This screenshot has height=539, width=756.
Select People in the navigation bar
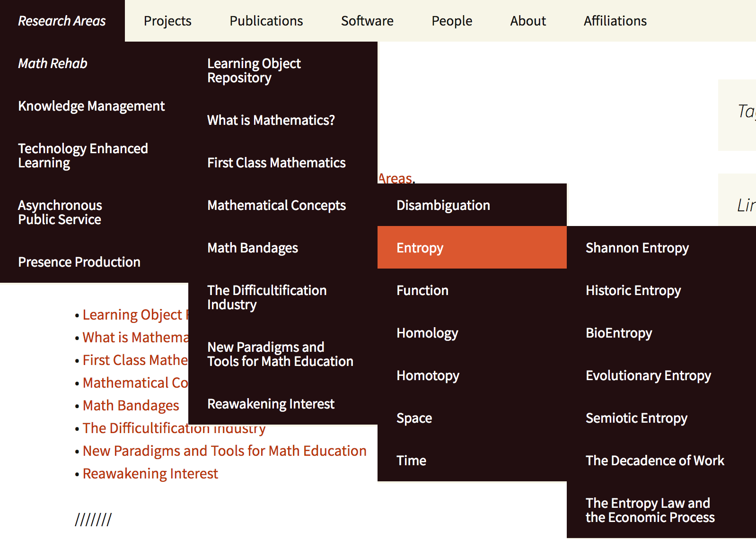[x=451, y=21]
